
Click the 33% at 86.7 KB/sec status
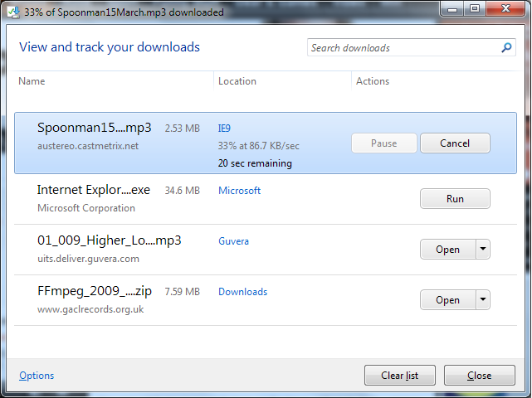coord(259,146)
